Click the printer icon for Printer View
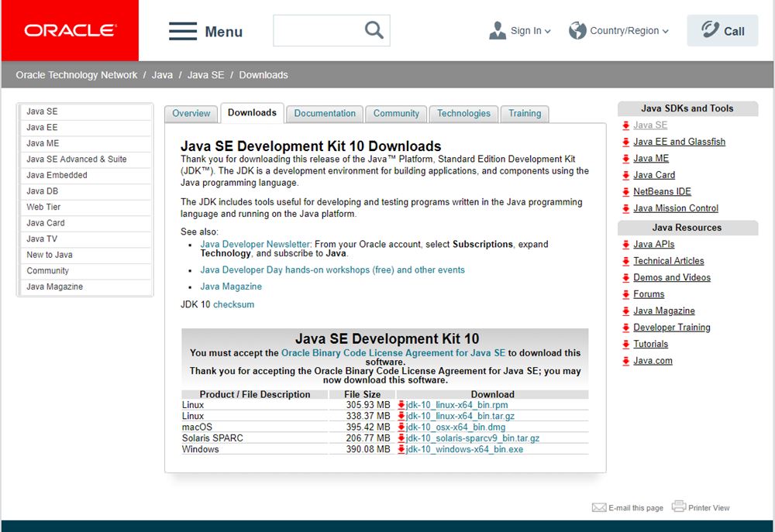The height and width of the screenshot is (532, 775). (679, 506)
